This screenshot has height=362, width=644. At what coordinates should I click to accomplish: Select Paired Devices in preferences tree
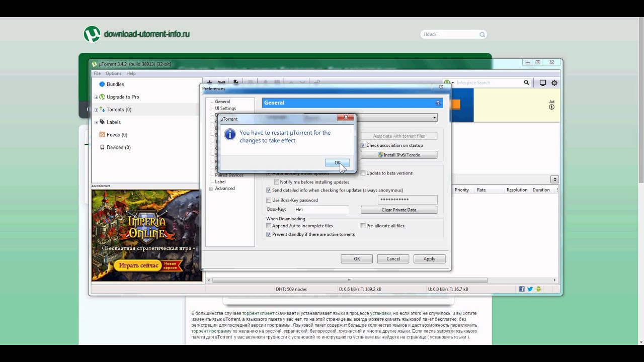[229, 175]
